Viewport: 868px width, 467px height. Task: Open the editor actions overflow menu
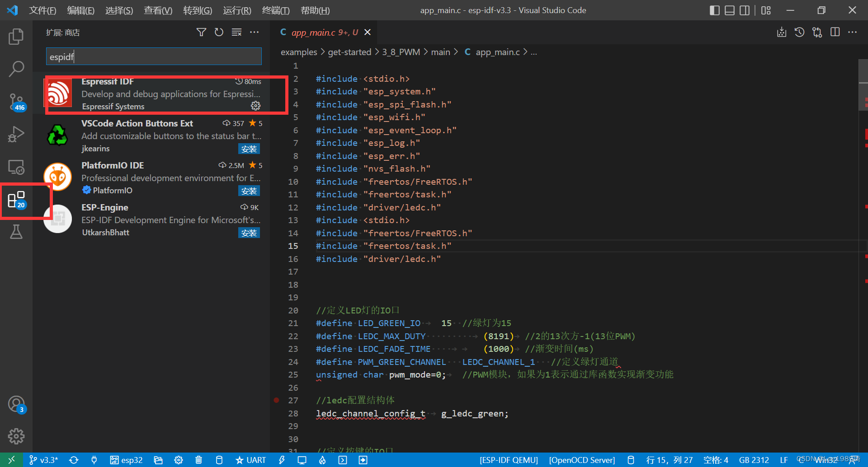pos(853,32)
